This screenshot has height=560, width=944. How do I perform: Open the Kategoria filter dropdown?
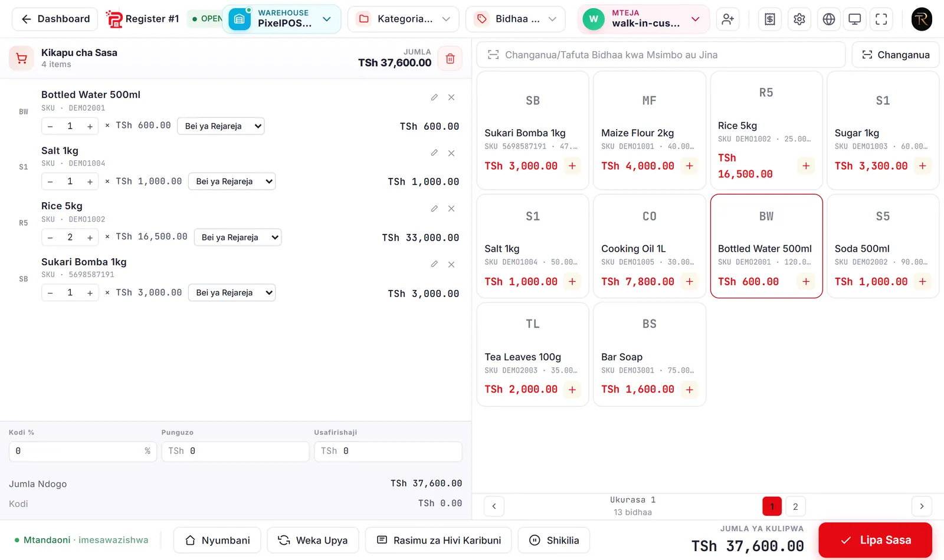(404, 19)
